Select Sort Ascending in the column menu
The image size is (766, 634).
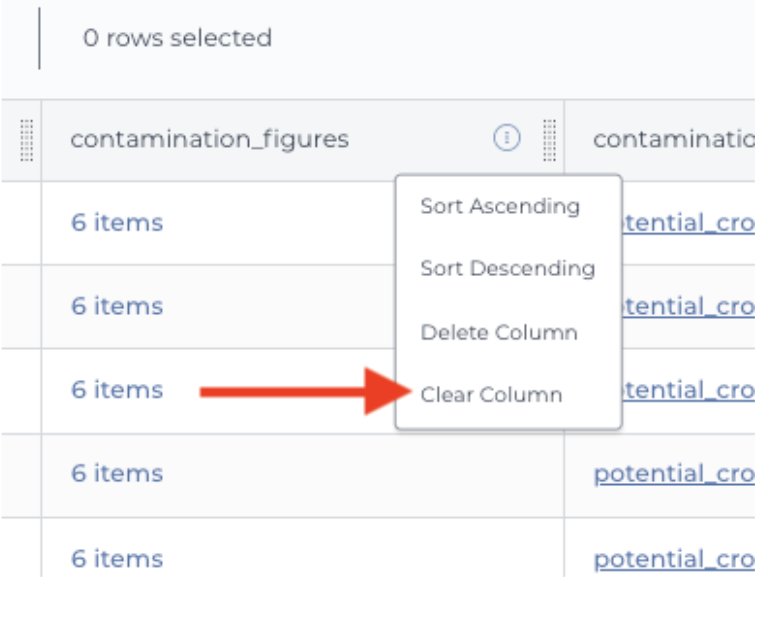pos(500,206)
